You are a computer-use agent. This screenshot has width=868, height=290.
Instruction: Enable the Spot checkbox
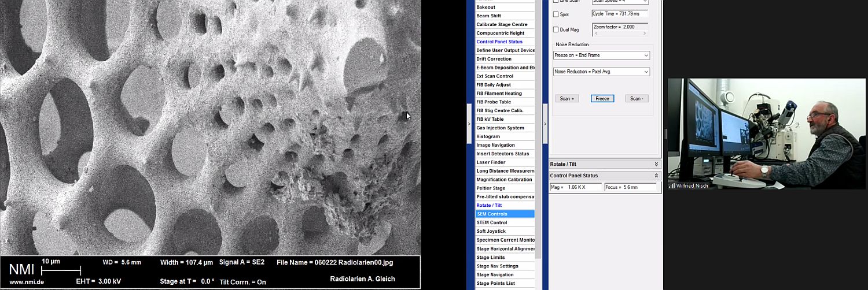[x=556, y=14]
